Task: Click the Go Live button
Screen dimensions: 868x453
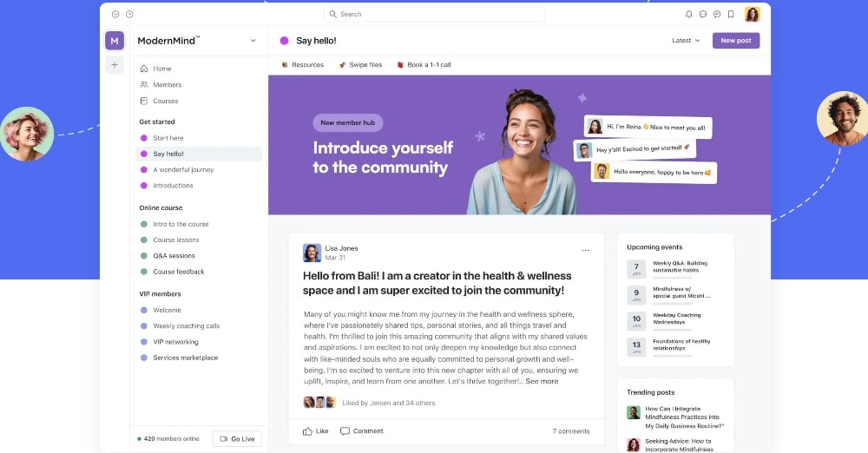Action: click(238, 438)
